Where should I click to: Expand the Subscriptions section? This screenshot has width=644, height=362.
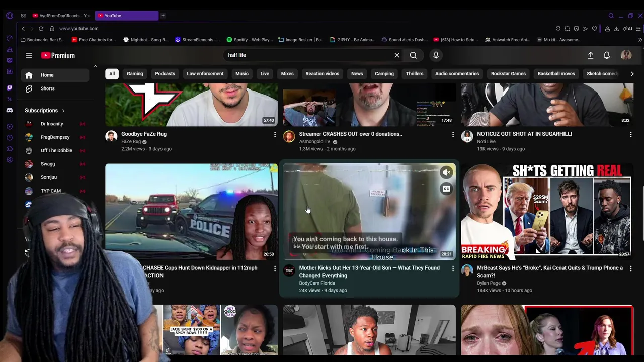(x=45, y=110)
